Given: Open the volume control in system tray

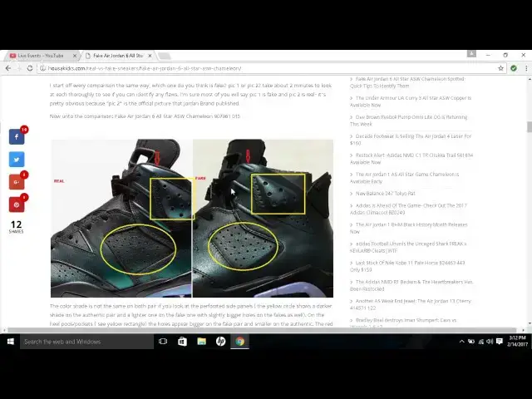Looking at the screenshot, I should [x=490, y=342].
